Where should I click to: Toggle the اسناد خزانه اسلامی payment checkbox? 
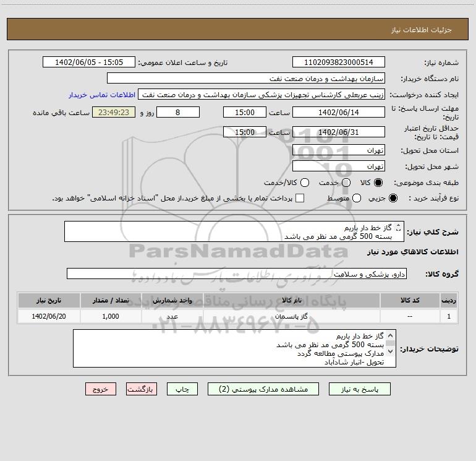[x=300, y=198]
